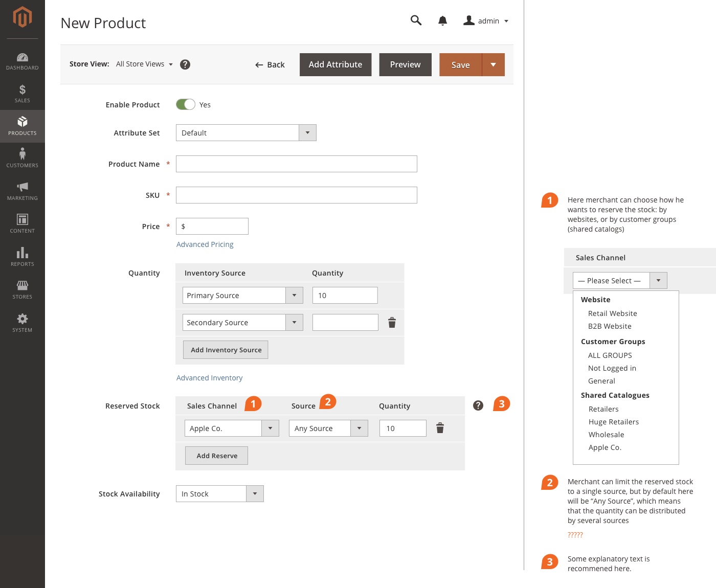Open the Customers sidebar section

pyautogui.click(x=23, y=159)
